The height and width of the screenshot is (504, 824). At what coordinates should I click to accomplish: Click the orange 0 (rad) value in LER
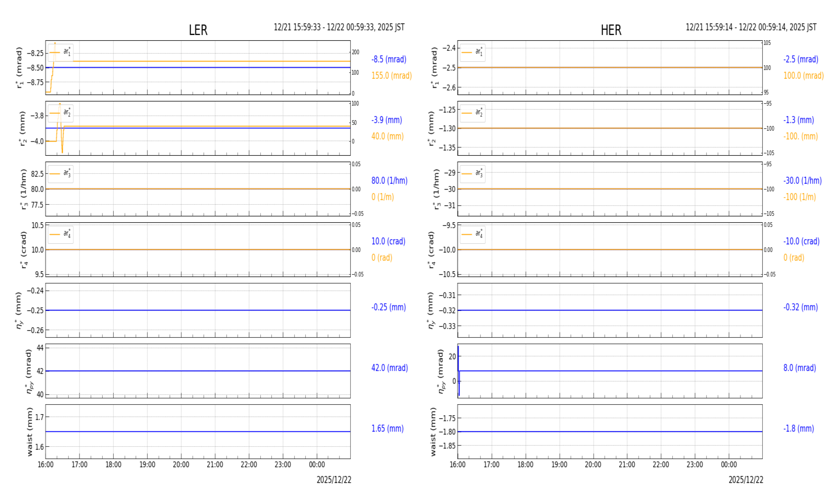point(382,258)
